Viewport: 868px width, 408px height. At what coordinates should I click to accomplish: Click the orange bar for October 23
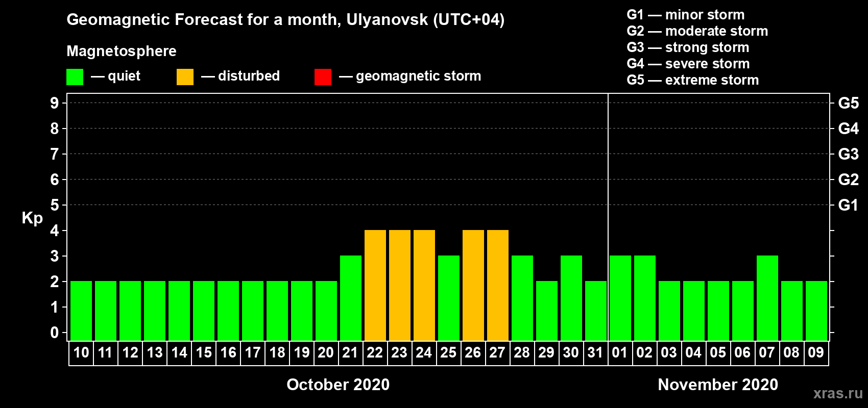[x=400, y=286]
